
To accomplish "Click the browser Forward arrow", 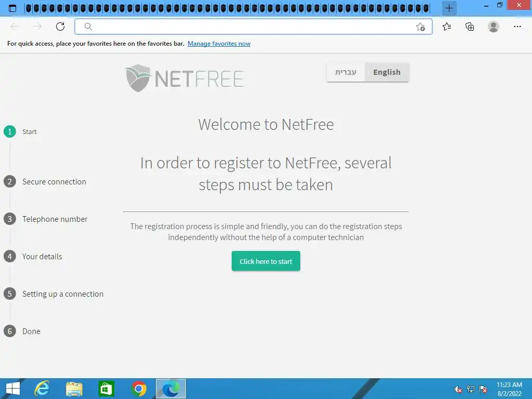I will (x=37, y=26).
